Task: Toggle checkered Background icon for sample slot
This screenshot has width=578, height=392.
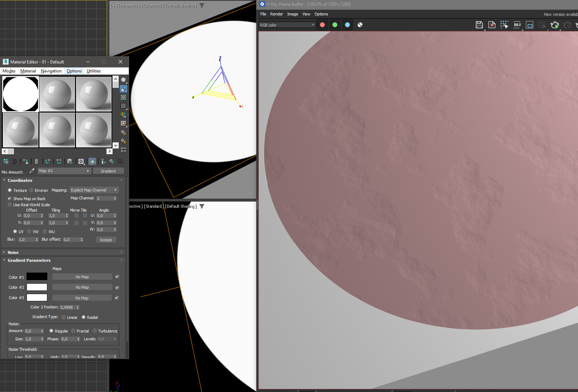Action: pyautogui.click(x=123, y=97)
